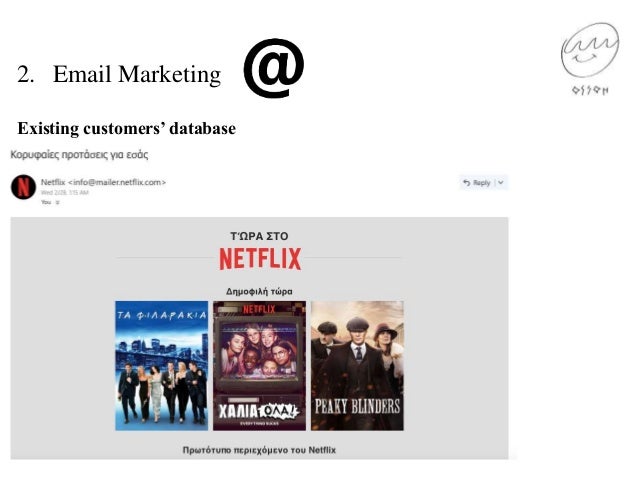Expand the recipient details arrow beside You
This screenshot has height=479, width=638.
57,202
